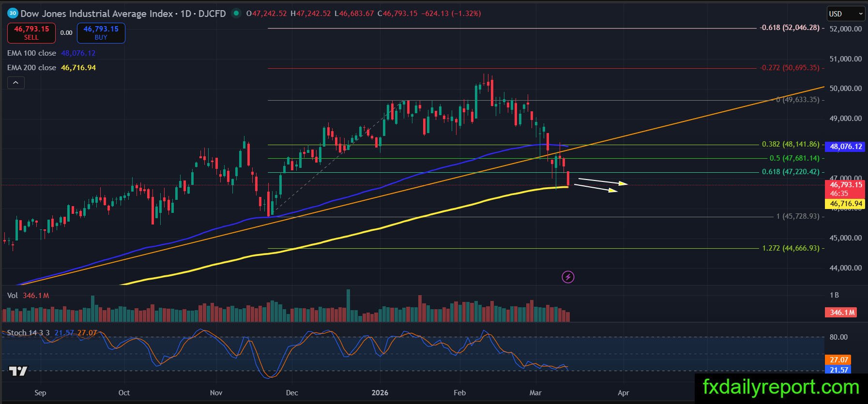Click the Dec label on the time axis
The width and height of the screenshot is (868, 404).
(x=292, y=393)
